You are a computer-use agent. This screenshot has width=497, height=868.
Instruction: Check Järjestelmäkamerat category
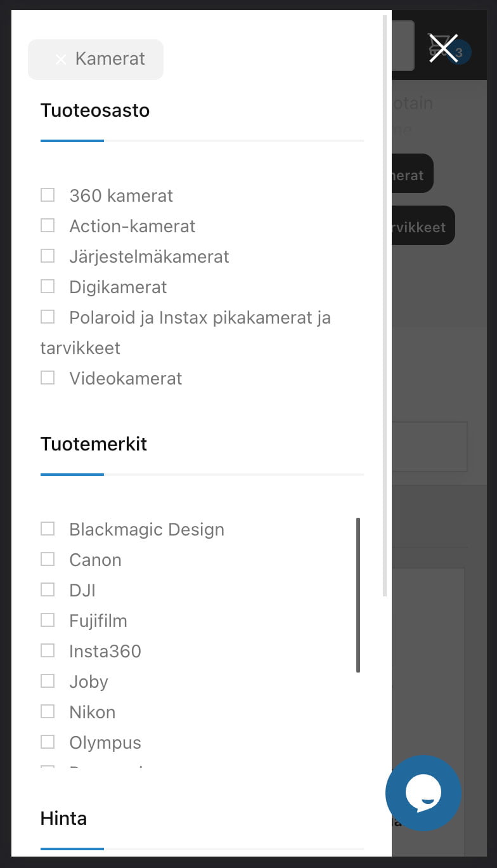coord(48,256)
